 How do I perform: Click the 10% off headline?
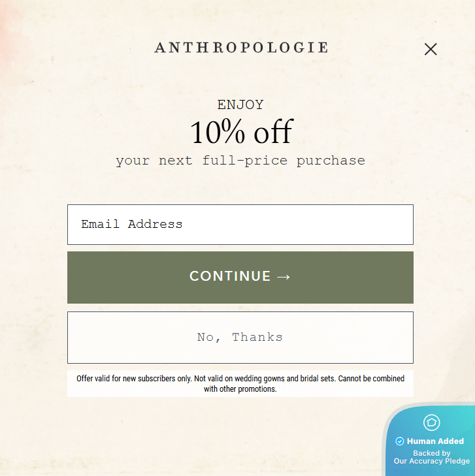click(240, 132)
